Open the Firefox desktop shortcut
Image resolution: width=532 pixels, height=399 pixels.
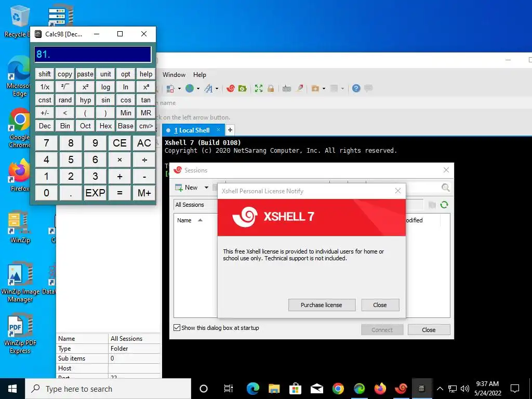19,176
